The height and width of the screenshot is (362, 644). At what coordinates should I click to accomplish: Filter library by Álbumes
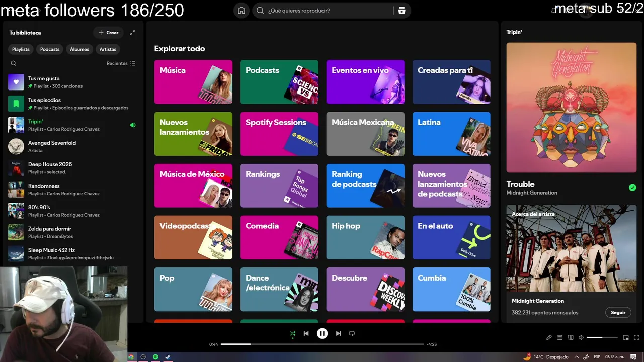click(x=79, y=49)
